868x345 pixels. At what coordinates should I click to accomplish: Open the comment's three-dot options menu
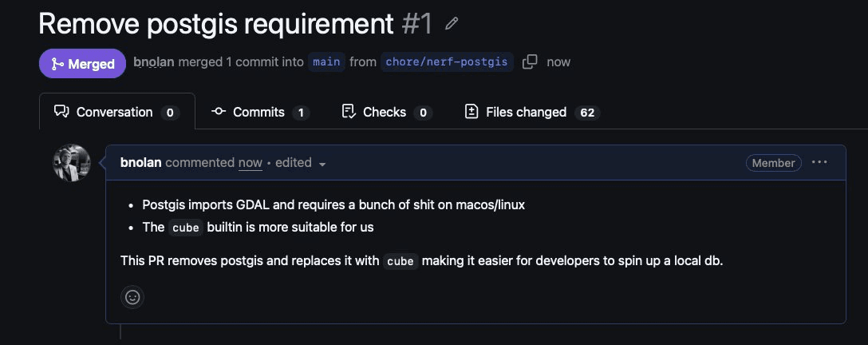point(819,162)
